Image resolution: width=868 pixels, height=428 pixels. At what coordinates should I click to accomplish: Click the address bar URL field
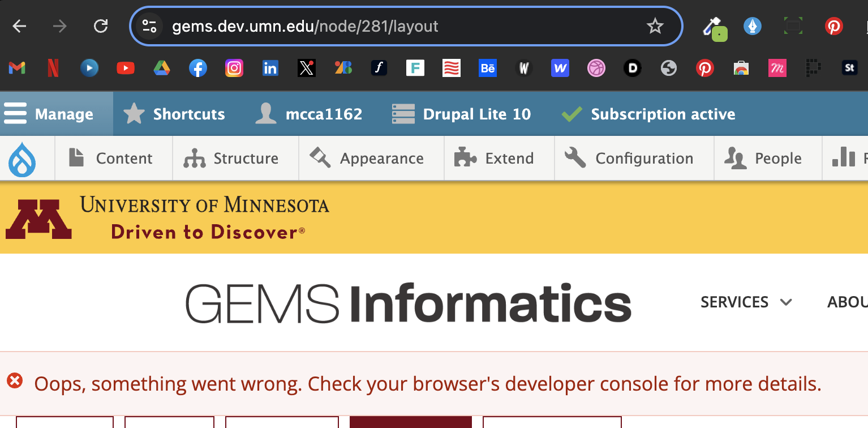click(x=396, y=26)
